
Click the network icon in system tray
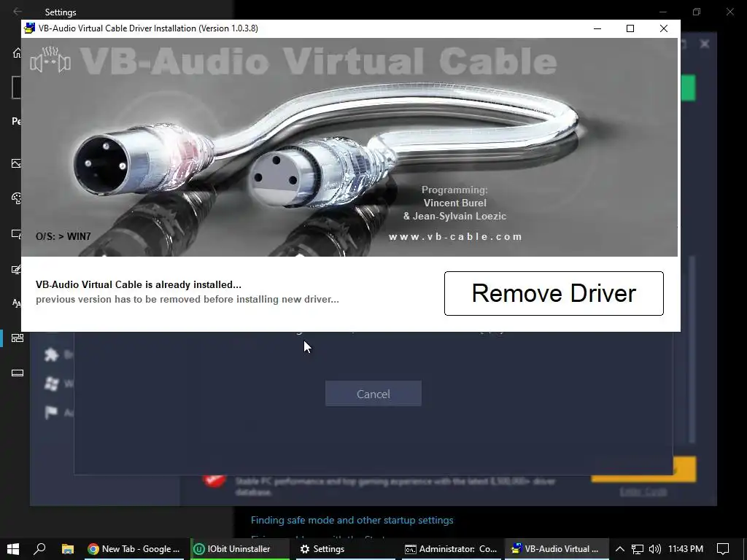638,549
